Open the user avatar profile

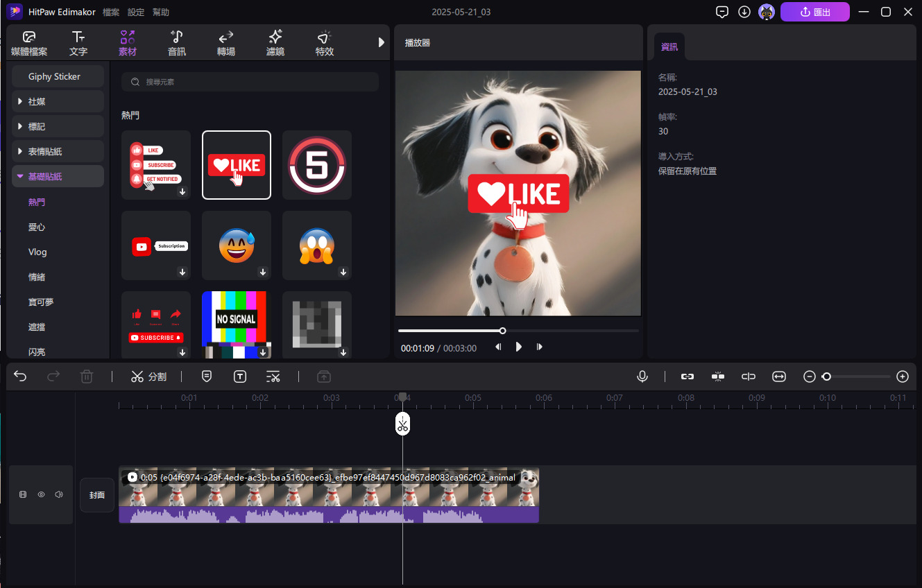point(767,12)
